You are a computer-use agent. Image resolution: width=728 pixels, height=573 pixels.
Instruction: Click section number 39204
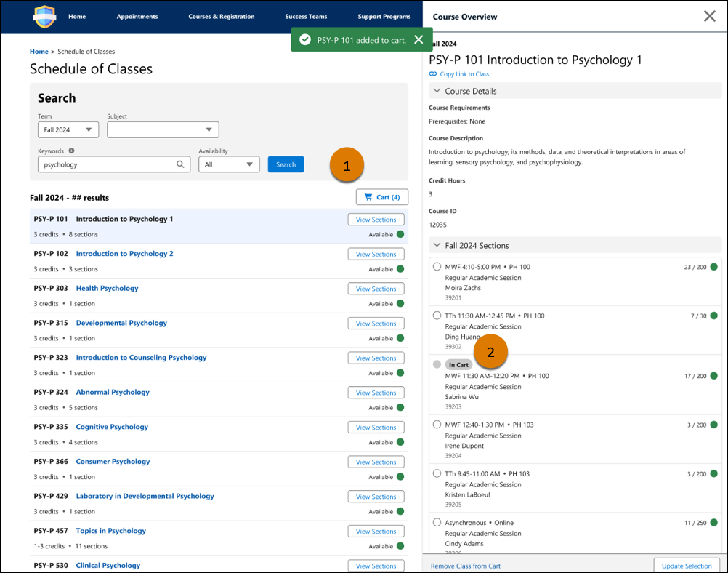point(453,455)
